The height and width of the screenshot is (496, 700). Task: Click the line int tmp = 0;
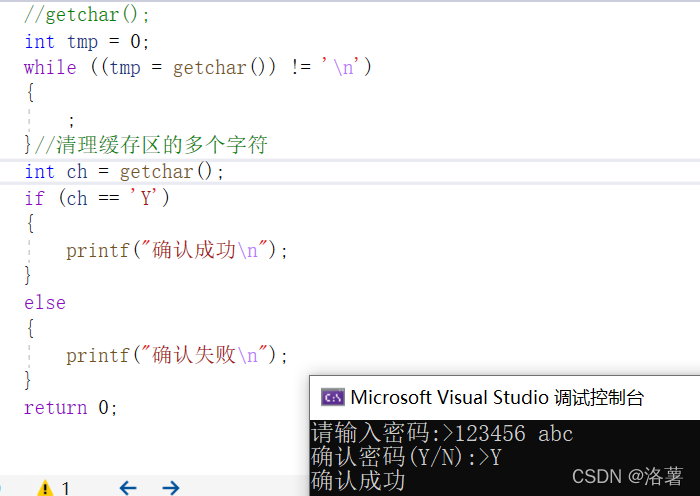point(87,42)
